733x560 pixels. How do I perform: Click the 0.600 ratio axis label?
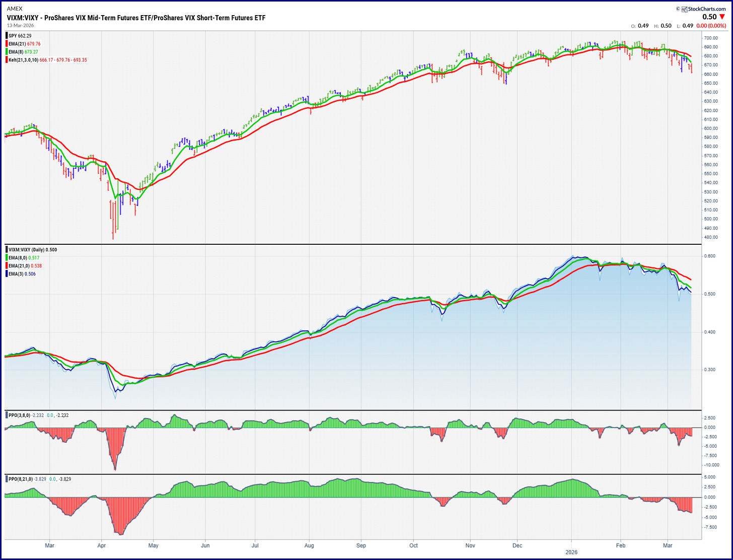(x=710, y=256)
